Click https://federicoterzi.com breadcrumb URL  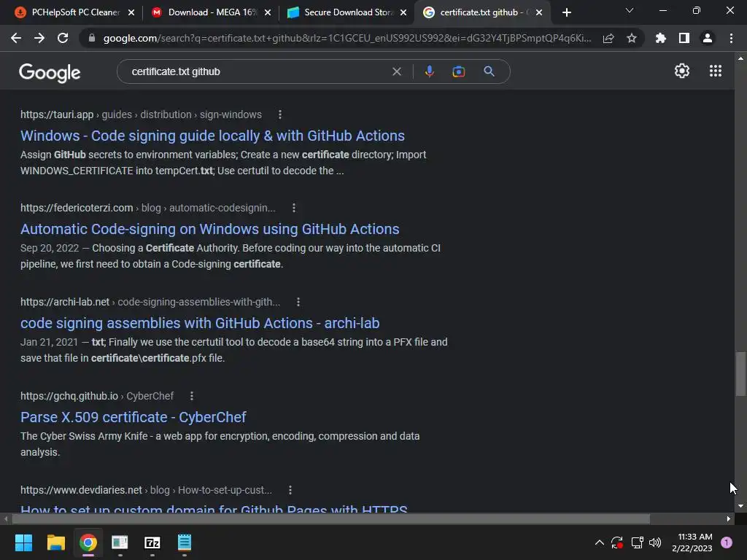(x=77, y=208)
